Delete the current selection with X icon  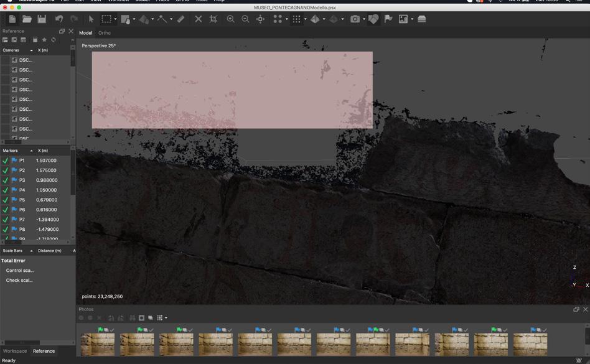click(199, 19)
